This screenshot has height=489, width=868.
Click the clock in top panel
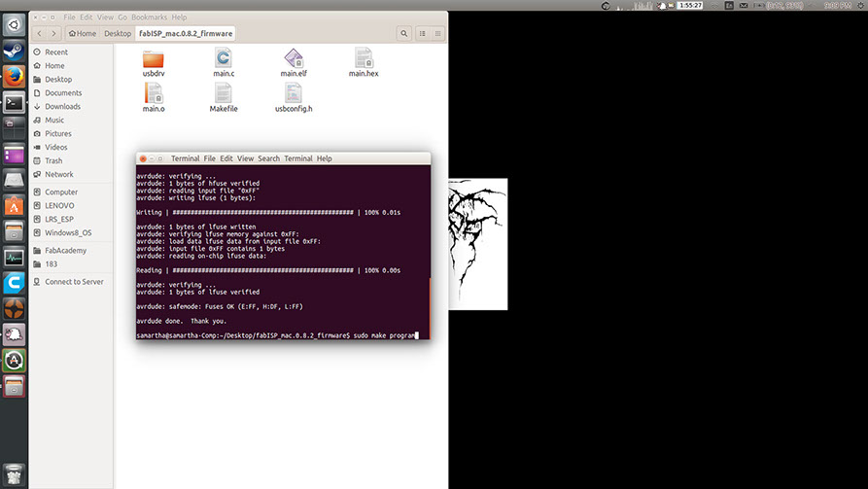click(837, 5)
